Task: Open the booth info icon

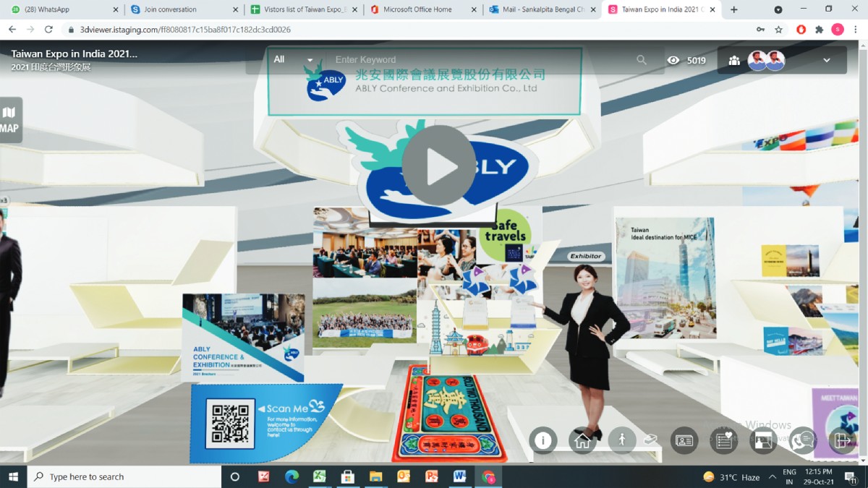Action: (x=542, y=440)
